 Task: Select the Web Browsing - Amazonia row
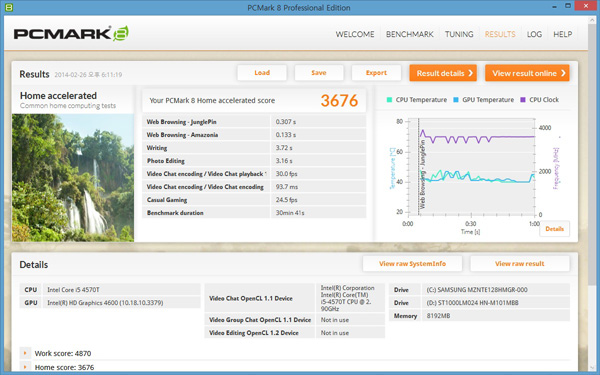(254, 135)
